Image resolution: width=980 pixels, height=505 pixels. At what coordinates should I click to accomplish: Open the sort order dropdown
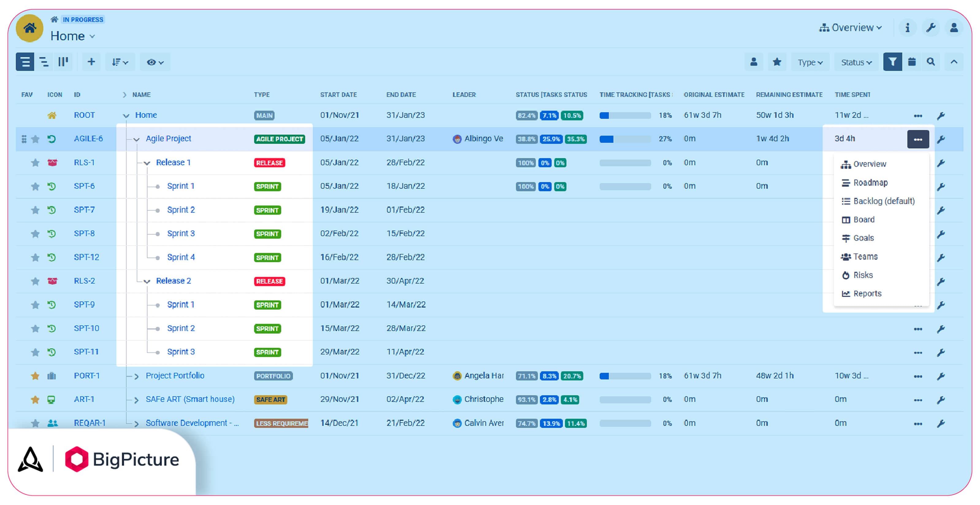(x=120, y=62)
